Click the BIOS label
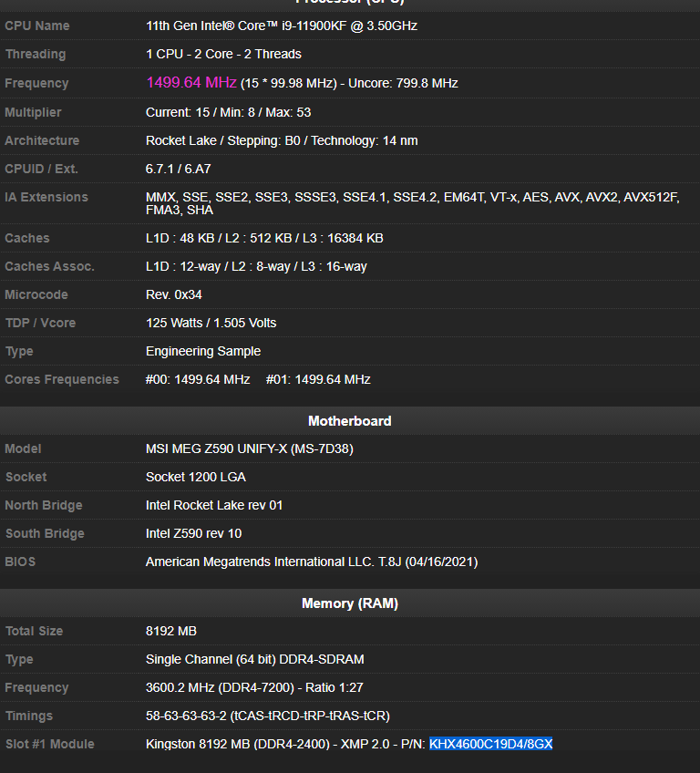Image resolution: width=700 pixels, height=773 pixels. [20, 562]
